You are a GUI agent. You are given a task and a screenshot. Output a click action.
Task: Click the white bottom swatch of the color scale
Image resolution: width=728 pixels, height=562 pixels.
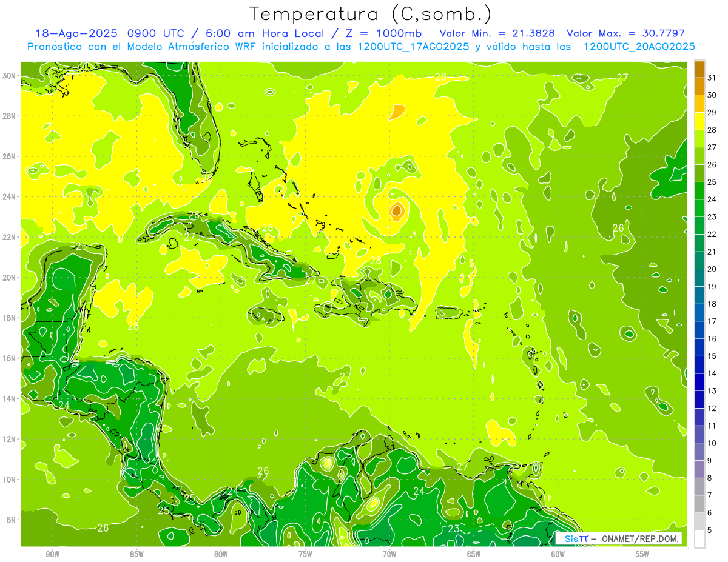click(x=699, y=538)
